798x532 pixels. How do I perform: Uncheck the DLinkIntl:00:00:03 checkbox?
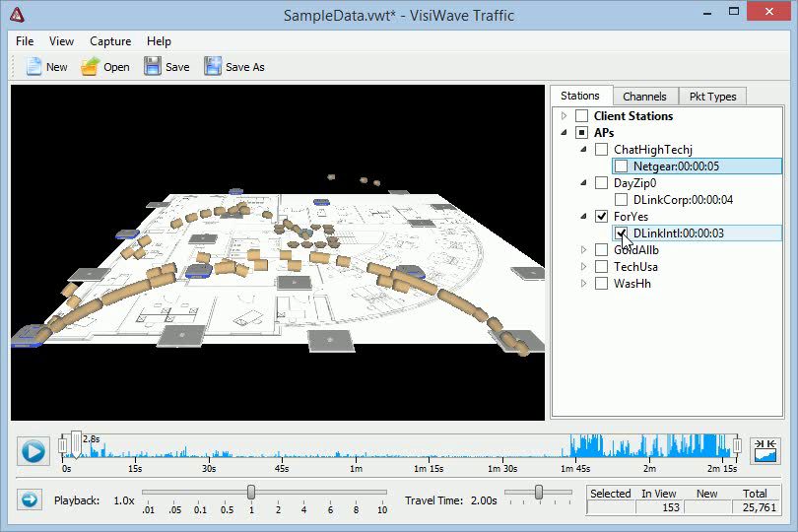coord(621,233)
